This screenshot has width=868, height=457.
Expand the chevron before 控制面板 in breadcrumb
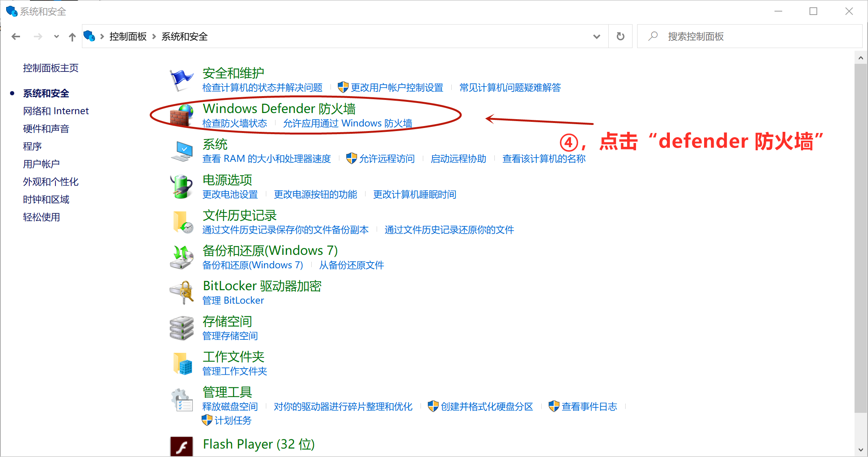click(102, 37)
